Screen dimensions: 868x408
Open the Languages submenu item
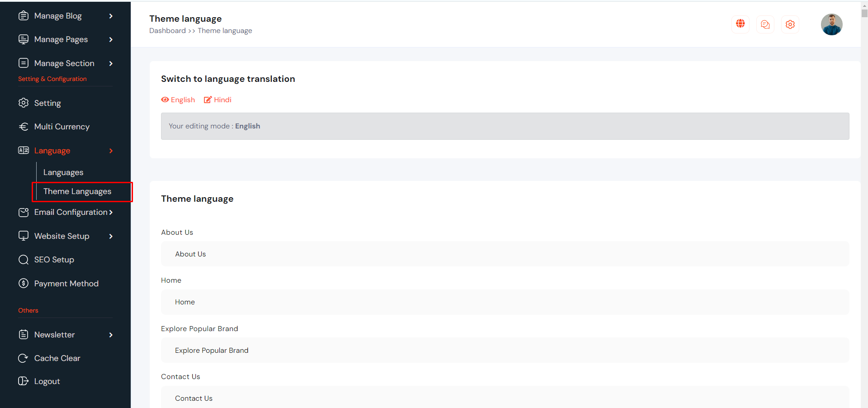(x=63, y=172)
